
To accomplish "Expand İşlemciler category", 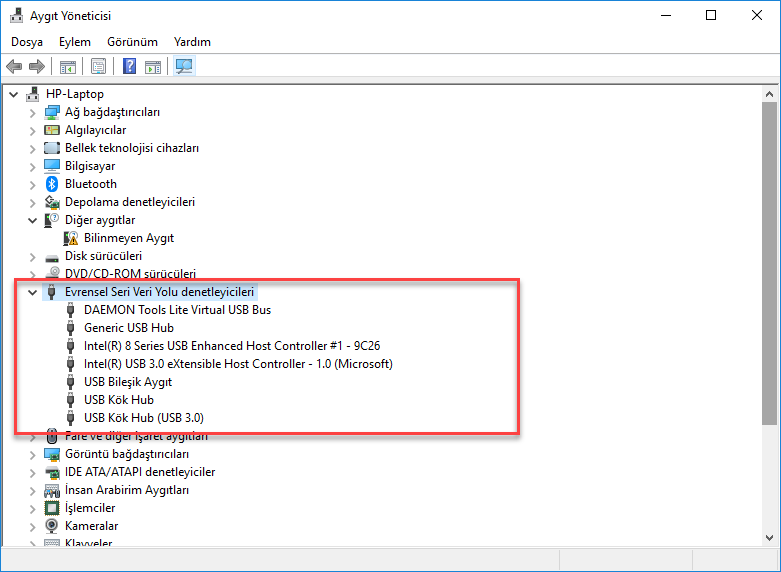I will tap(32, 508).
